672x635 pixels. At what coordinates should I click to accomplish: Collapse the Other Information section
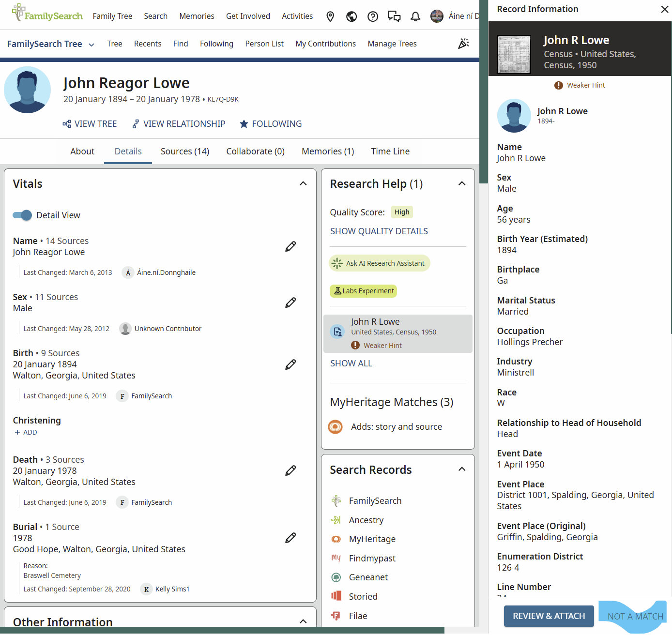click(303, 621)
